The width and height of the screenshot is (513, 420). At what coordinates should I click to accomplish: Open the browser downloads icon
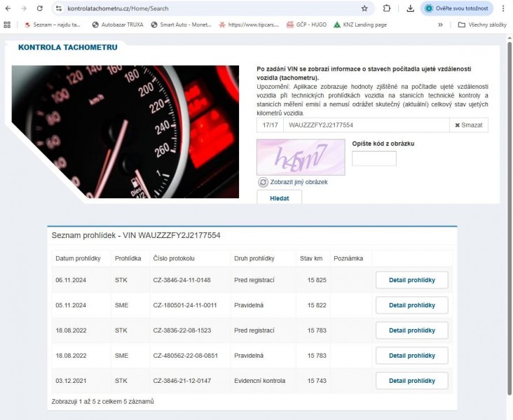(x=410, y=8)
